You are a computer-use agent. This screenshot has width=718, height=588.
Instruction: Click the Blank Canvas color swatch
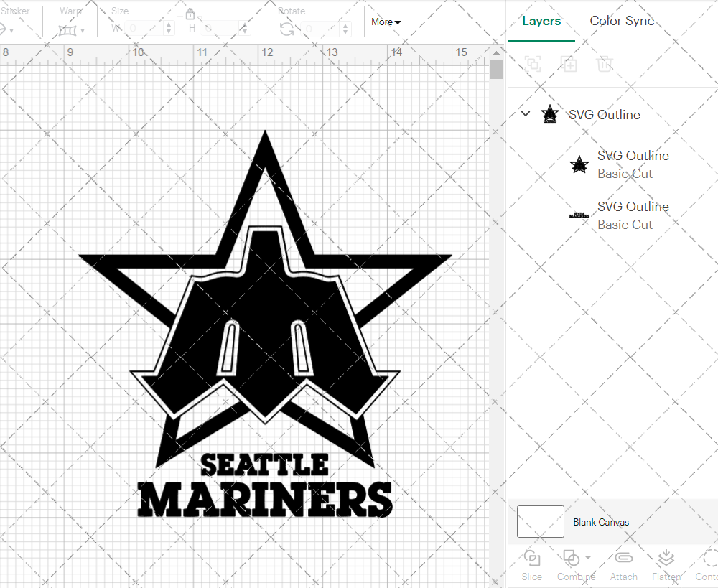[x=540, y=522]
